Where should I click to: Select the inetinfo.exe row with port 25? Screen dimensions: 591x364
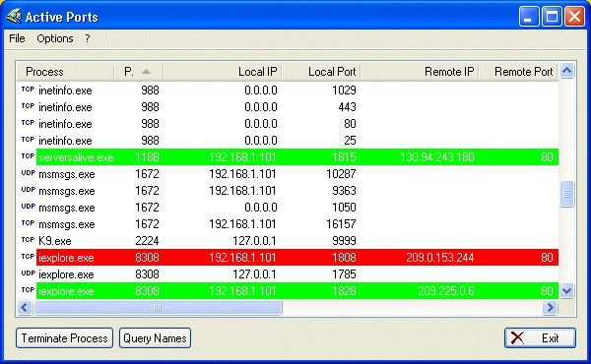point(288,141)
